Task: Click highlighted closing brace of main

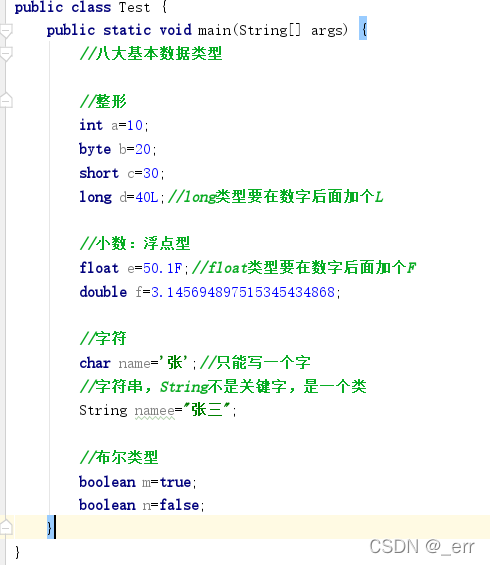Action: (x=50, y=528)
